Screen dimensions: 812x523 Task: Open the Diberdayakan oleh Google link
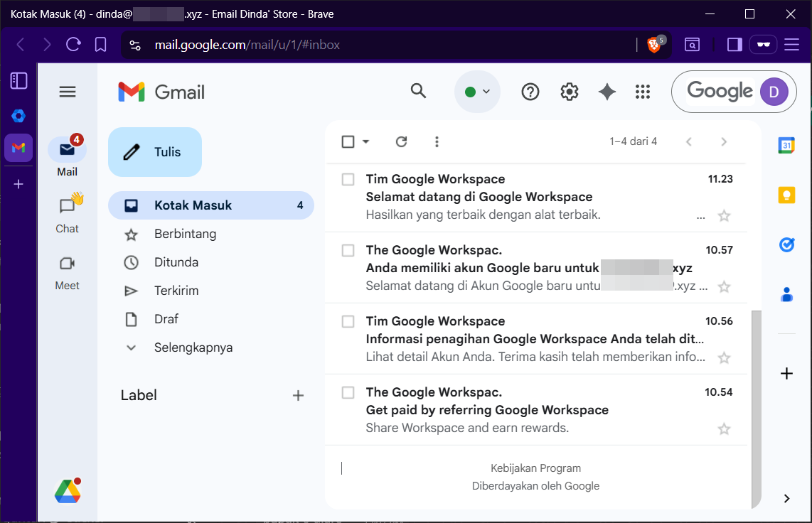point(536,486)
